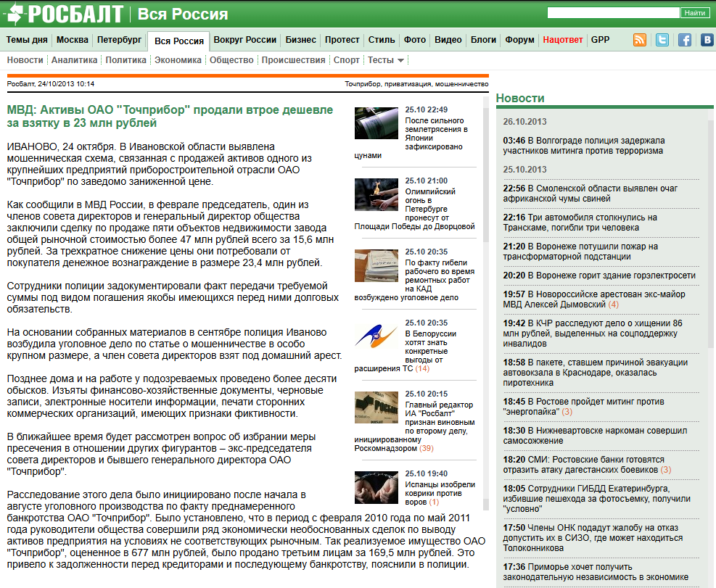Open the Аналитика subsection
The width and height of the screenshot is (716, 588).
coord(74,59)
